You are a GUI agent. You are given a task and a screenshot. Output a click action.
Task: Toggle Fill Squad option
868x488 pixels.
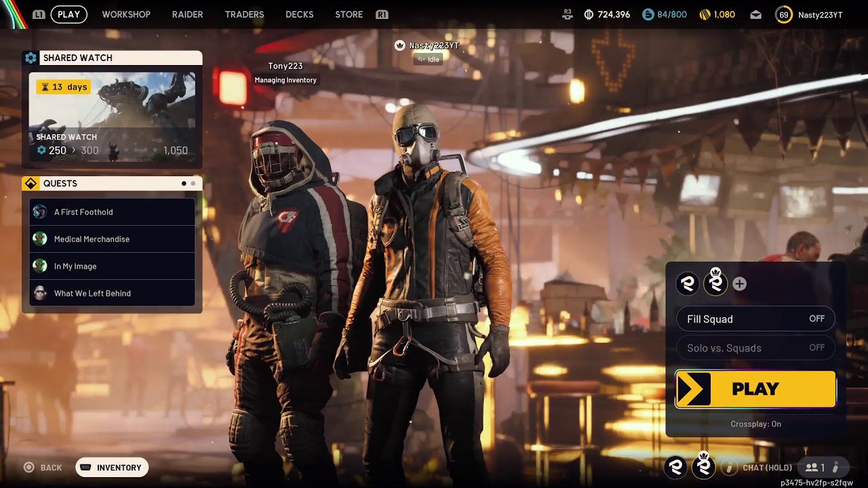point(755,319)
